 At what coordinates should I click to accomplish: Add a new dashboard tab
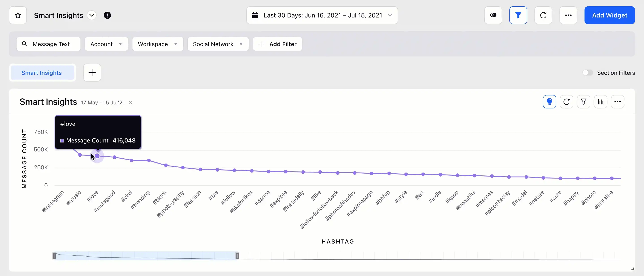(92, 73)
